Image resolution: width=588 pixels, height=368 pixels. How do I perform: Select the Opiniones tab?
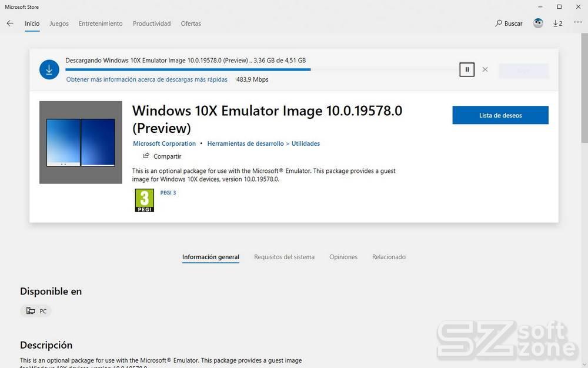pyautogui.click(x=343, y=257)
